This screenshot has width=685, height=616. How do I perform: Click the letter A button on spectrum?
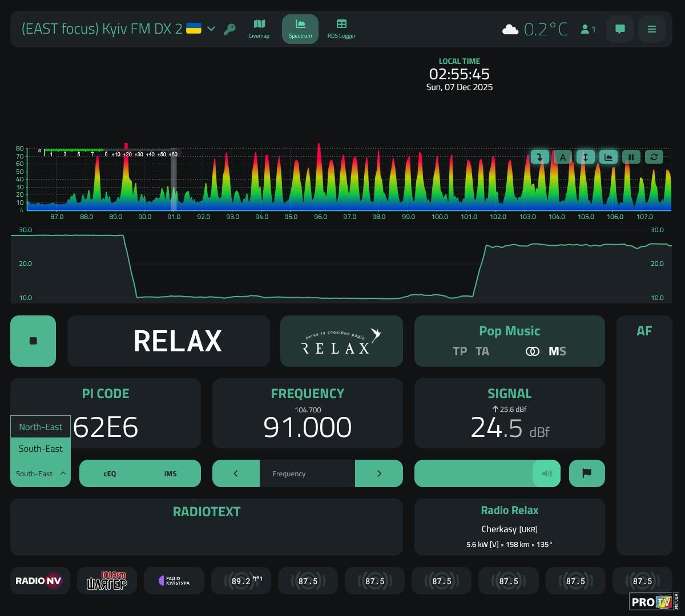click(562, 157)
